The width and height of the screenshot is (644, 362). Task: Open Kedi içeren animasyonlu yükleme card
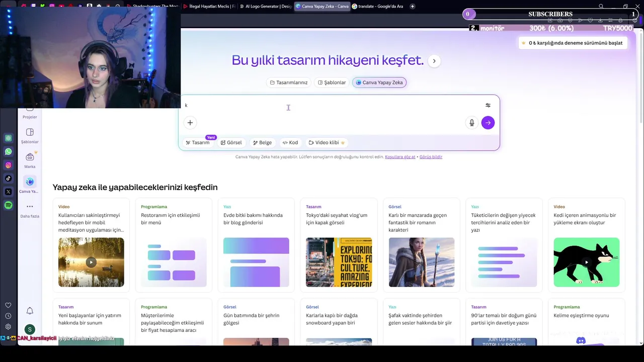[x=587, y=245]
